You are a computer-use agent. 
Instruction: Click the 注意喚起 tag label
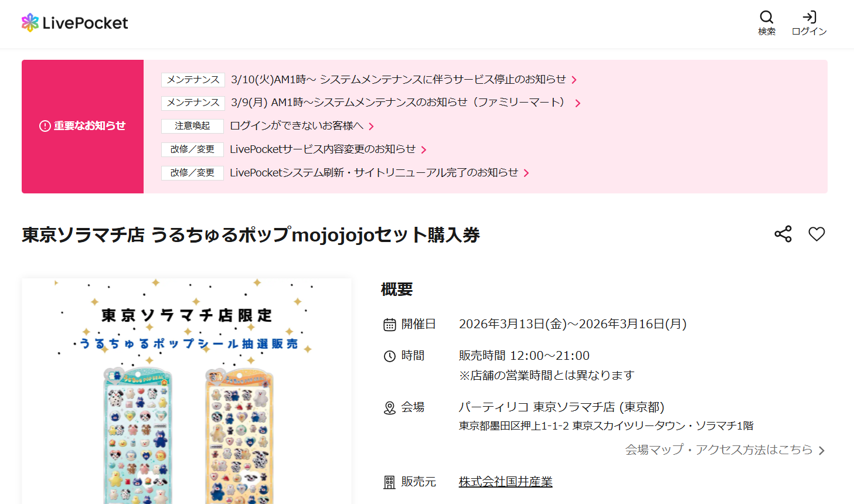(x=192, y=126)
